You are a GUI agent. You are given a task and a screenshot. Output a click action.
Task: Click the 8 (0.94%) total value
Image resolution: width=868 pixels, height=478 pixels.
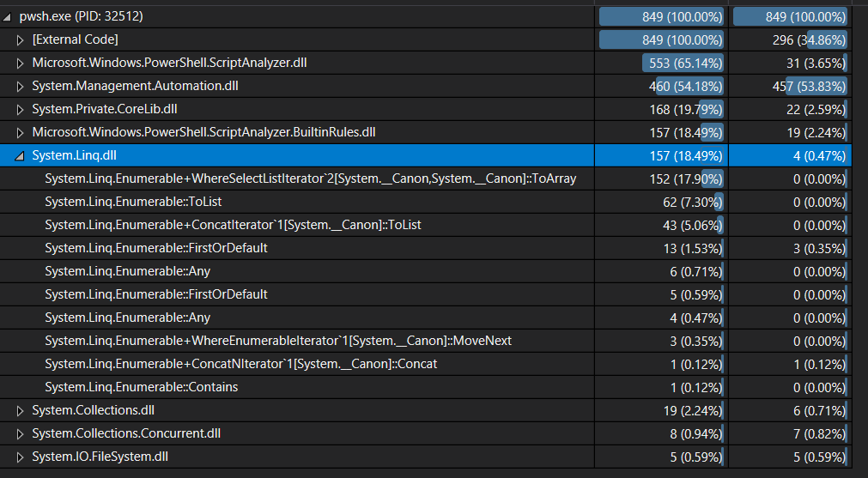(695, 433)
